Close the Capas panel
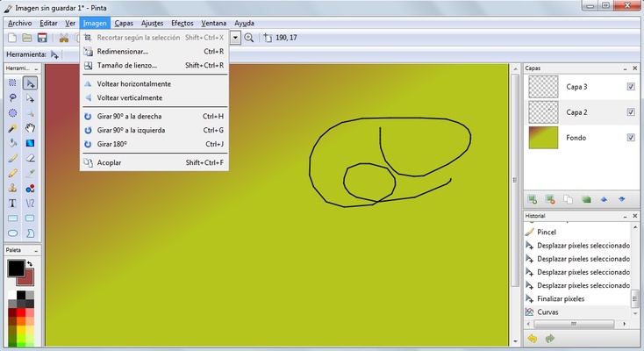 [x=635, y=68]
